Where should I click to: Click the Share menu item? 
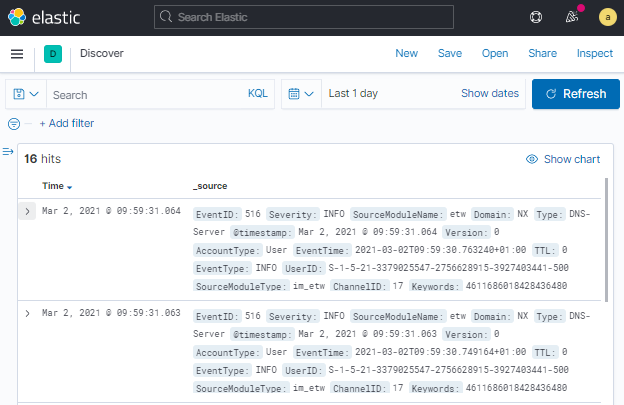pyautogui.click(x=543, y=54)
